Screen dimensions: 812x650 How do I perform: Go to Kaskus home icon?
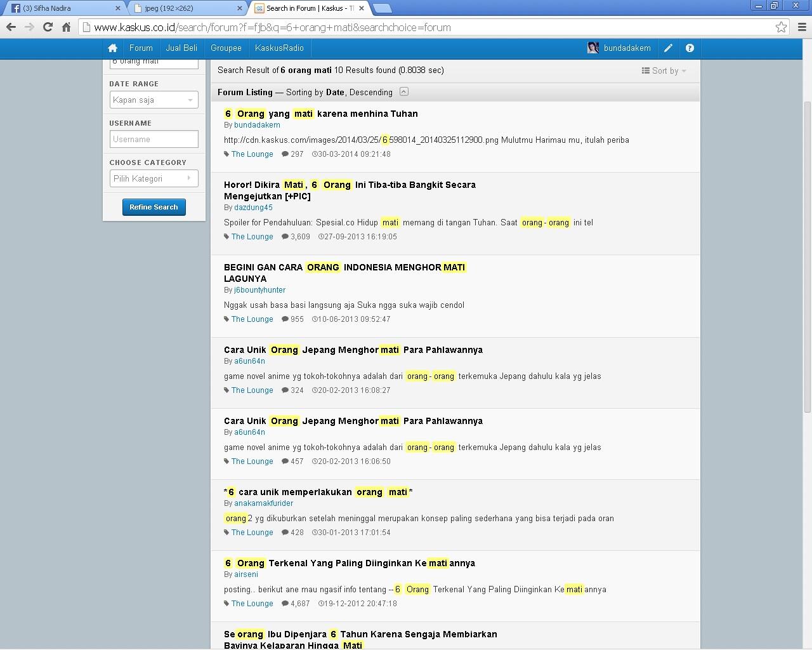pos(112,48)
